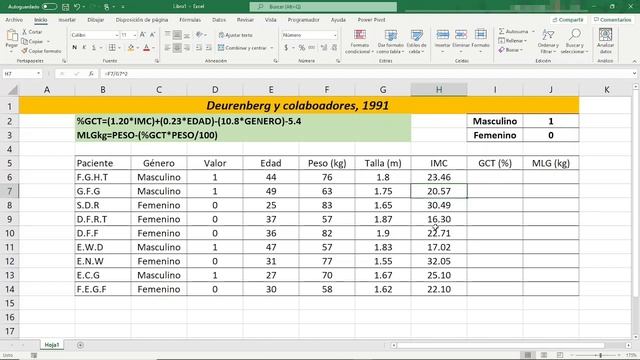Toggle center horizontal alignment

177,48
